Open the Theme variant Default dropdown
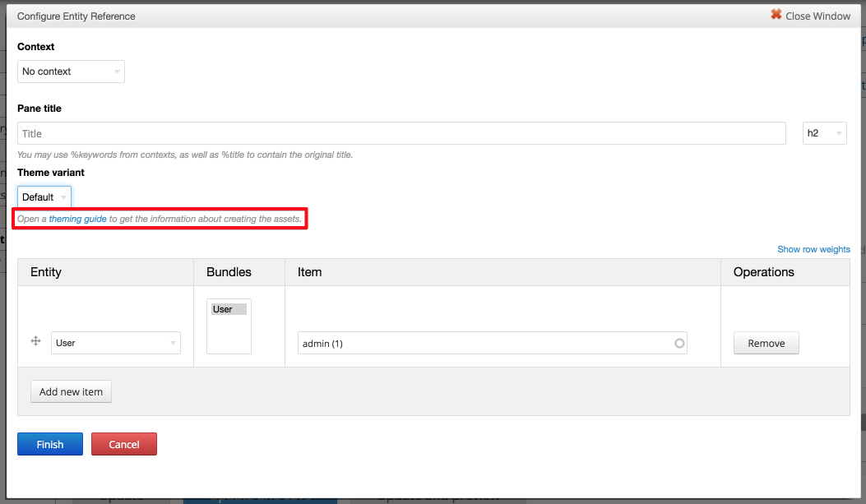Viewport: 866px width, 504px height. (44, 197)
